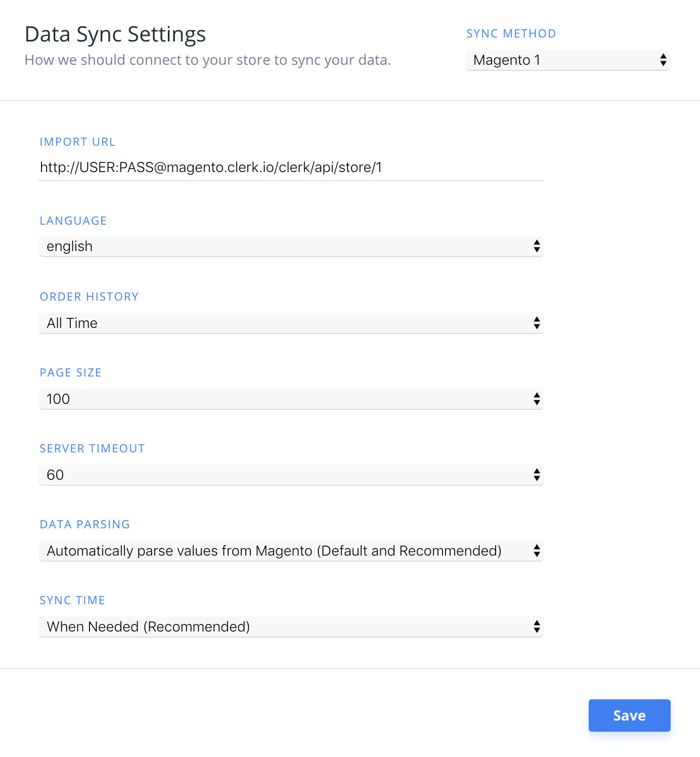Open the Sync Time 'When Needed' dropdown
This screenshot has width=700, height=757.
tap(283, 627)
